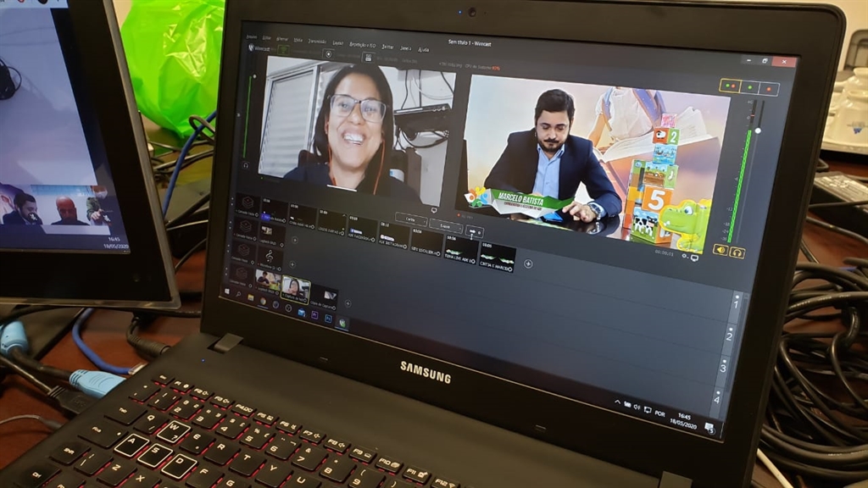Screen dimensions: 868x488
Task: Click the monitor icon below the live view
Action: point(694,258)
